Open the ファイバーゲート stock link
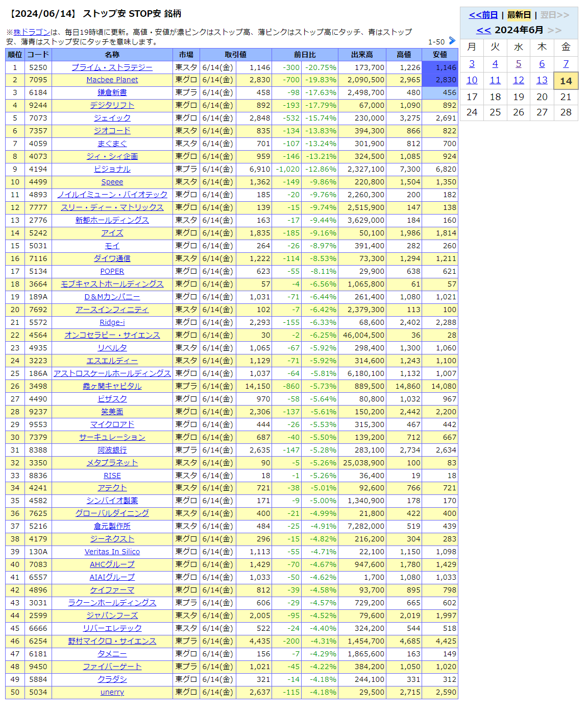The height and width of the screenshot is (711, 588). pyautogui.click(x=112, y=667)
